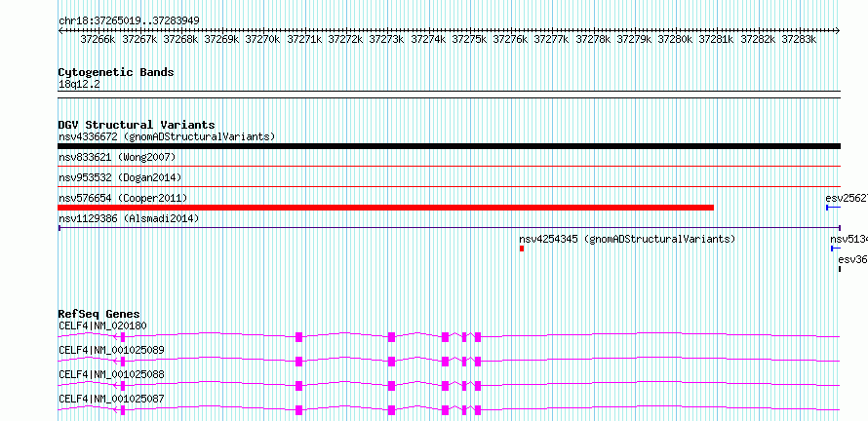This screenshot has height=421, width=868.
Task: Click the 37281k scale label
Action: 717,39
